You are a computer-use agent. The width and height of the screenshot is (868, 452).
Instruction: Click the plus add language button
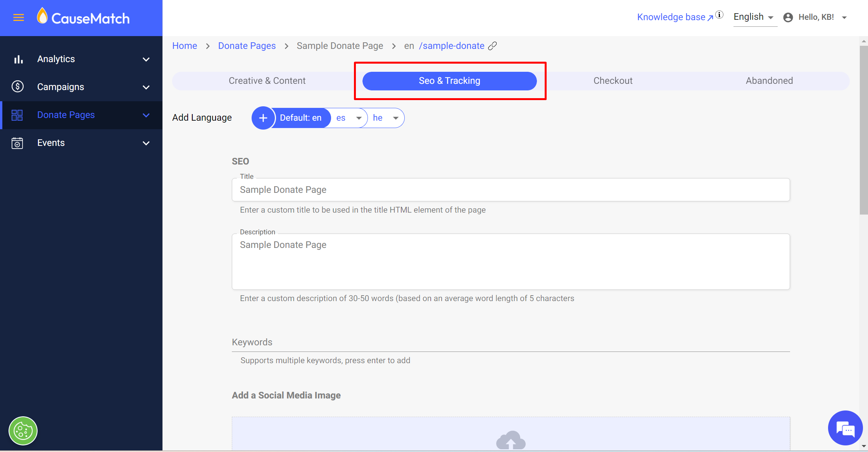[x=263, y=118]
